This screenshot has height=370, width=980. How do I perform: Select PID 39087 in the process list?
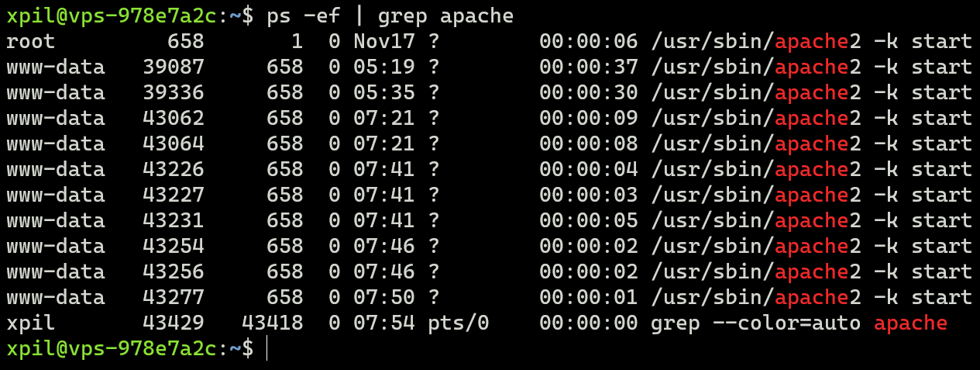click(173, 67)
